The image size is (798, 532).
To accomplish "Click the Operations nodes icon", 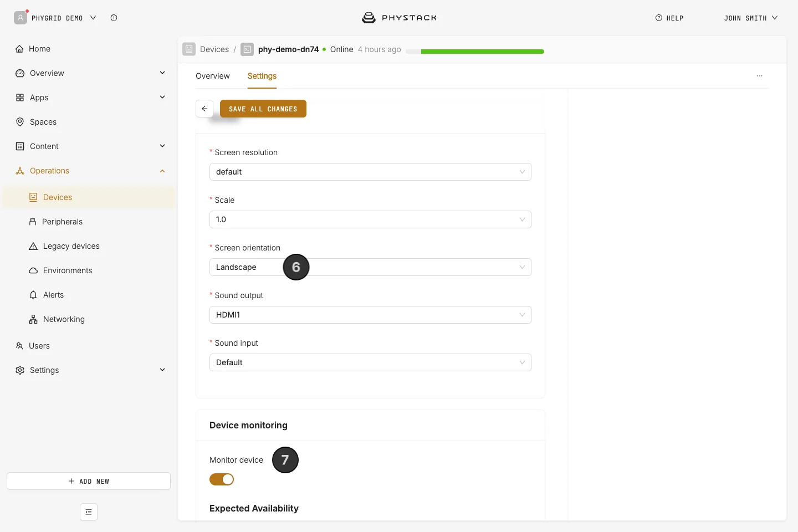I will click(x=20, y=171).
